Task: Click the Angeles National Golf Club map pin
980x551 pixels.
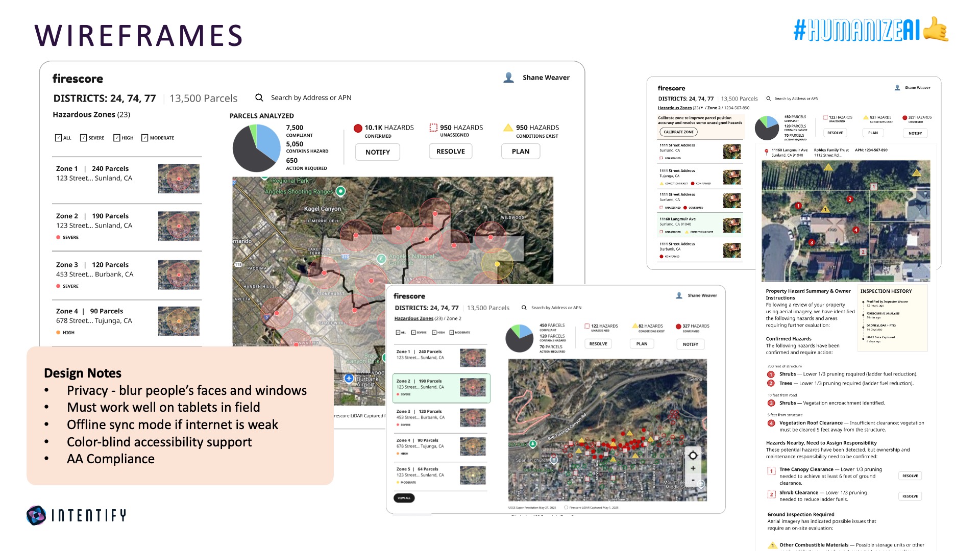Action: [381, 259]
